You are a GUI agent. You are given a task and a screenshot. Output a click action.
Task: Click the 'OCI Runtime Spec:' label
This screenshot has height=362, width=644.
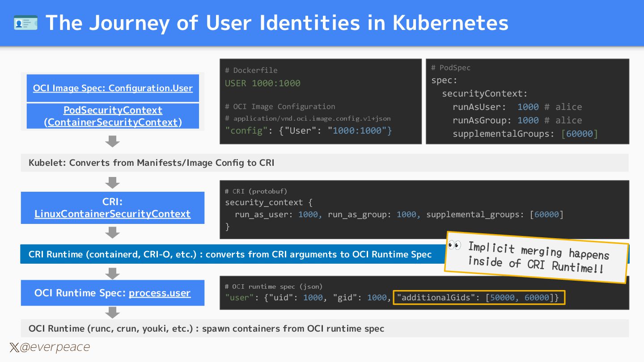(80, 293)
